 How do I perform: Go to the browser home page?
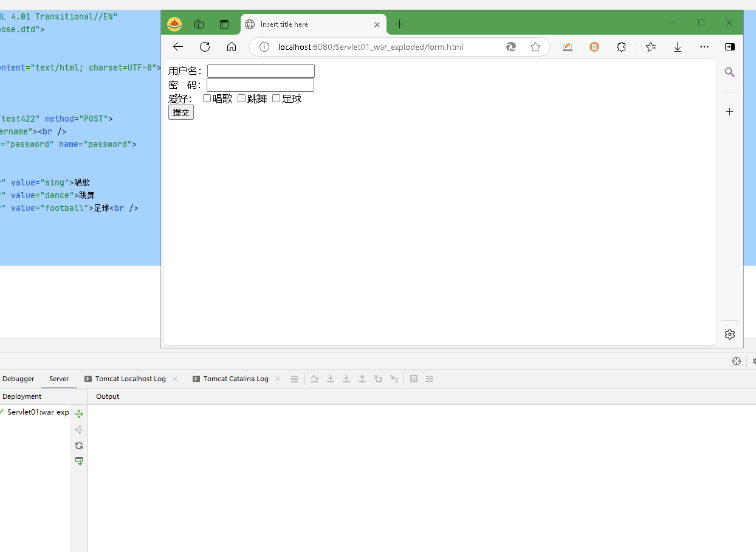pyautogui.click(x=232, y=47)
